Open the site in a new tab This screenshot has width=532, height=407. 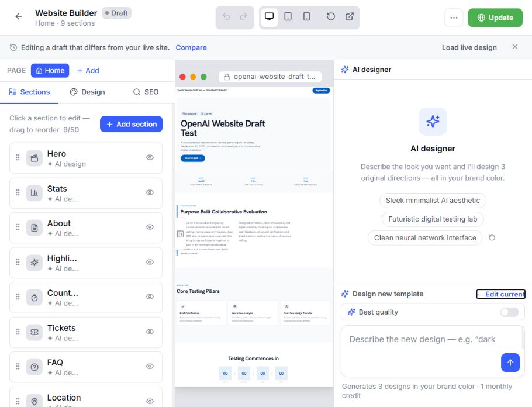coord(350,16)
